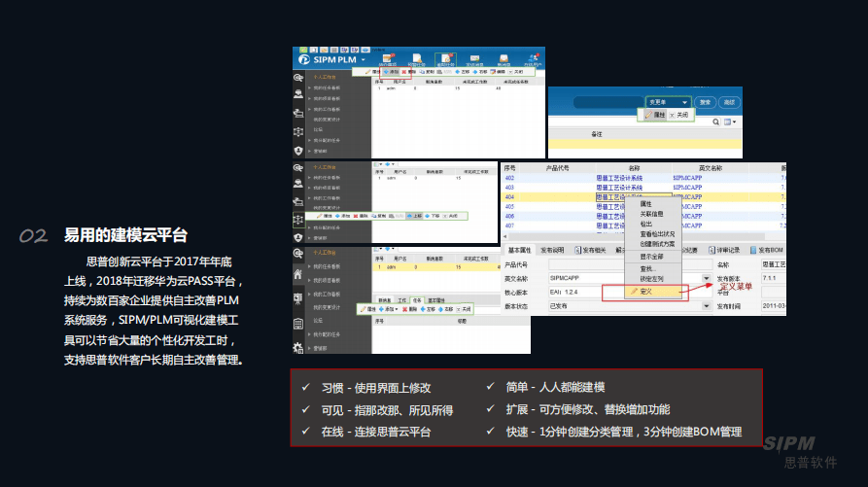Open the inbox tray icon in the top header

click(503, 58)
